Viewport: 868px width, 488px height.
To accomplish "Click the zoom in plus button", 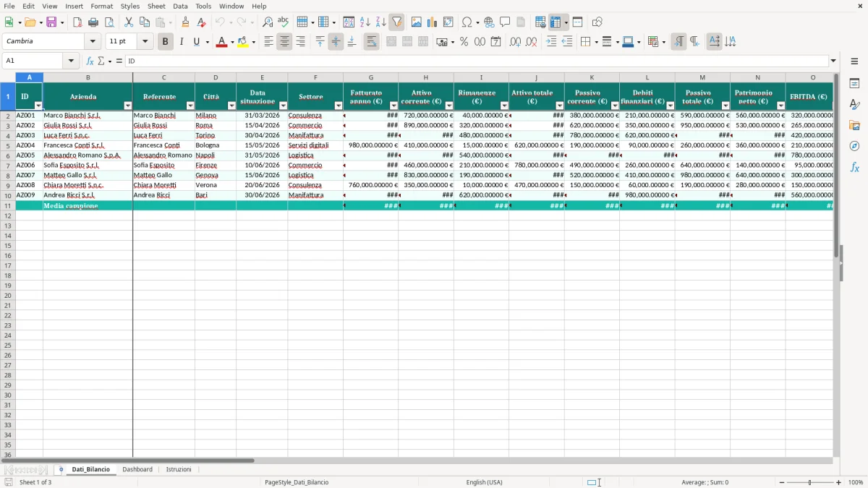I will pyautogui.click(x=839, y=482).
